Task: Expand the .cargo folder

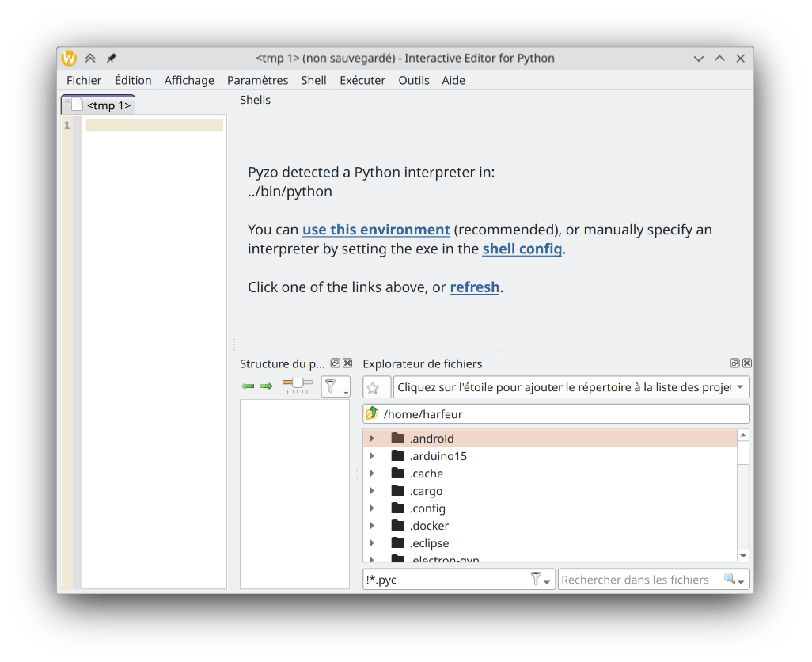Action: pos(372,491)
